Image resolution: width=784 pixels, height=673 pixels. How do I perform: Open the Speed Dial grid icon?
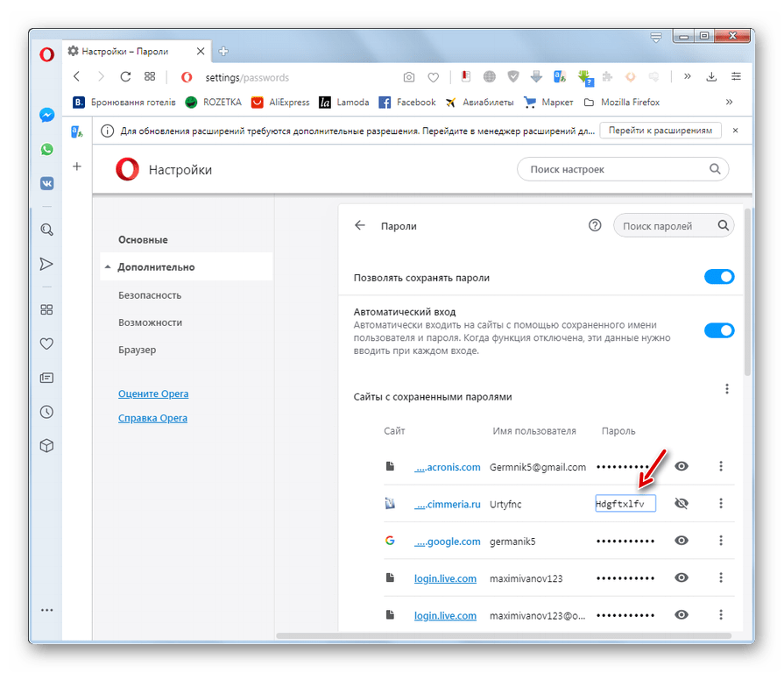[150, 77]
